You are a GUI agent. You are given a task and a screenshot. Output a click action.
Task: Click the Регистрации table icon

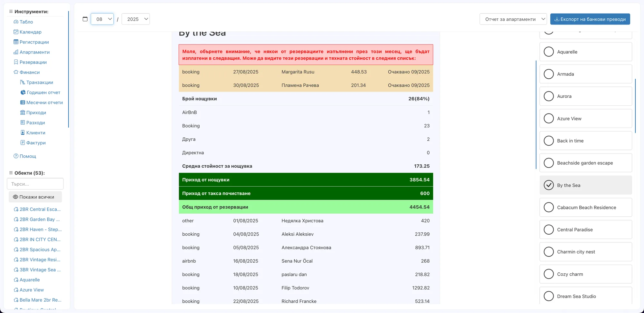pyautogui.click(x=16, y=42)
